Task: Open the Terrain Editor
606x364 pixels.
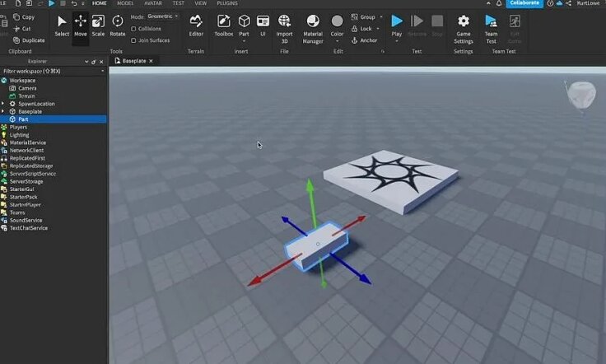Action: click(x=196, y=26)
